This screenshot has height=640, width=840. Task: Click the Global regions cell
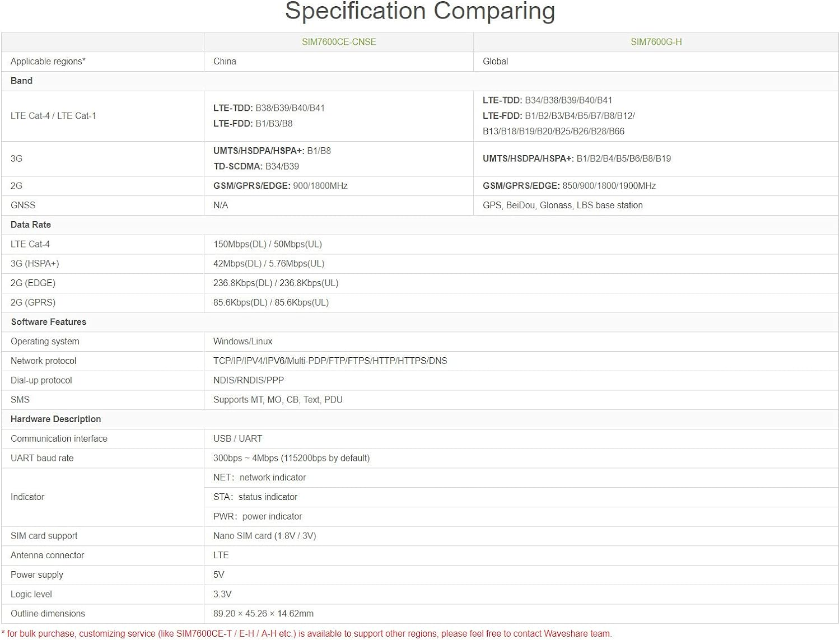tap(496, 62)
